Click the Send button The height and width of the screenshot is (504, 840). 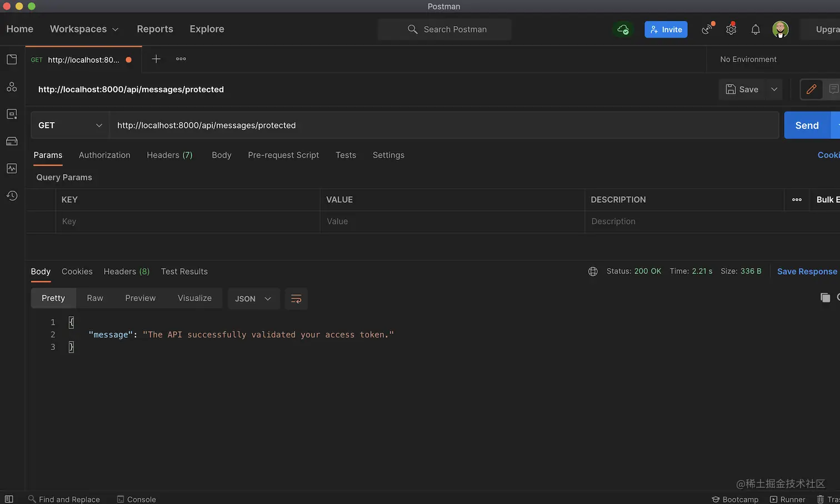point(807,125)
